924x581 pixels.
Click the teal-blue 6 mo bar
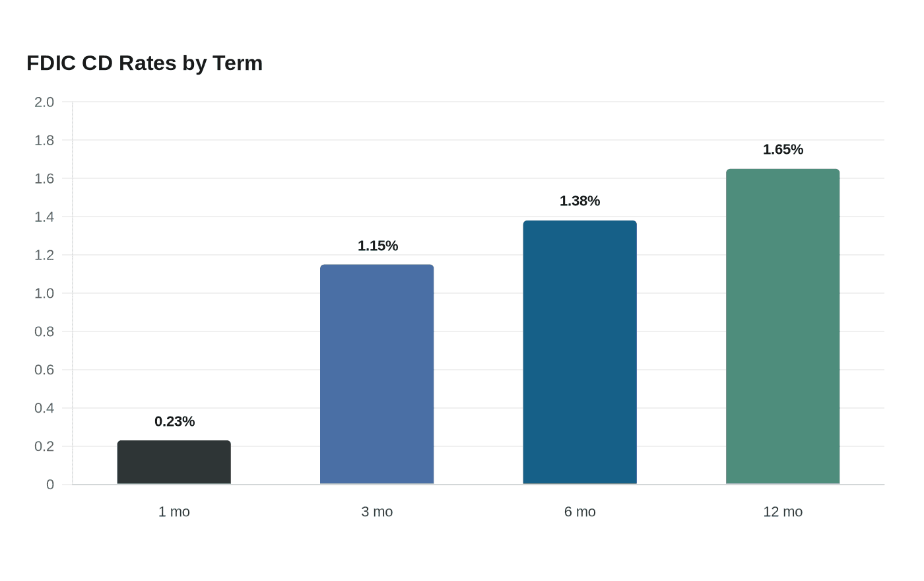tap(580, 353)
